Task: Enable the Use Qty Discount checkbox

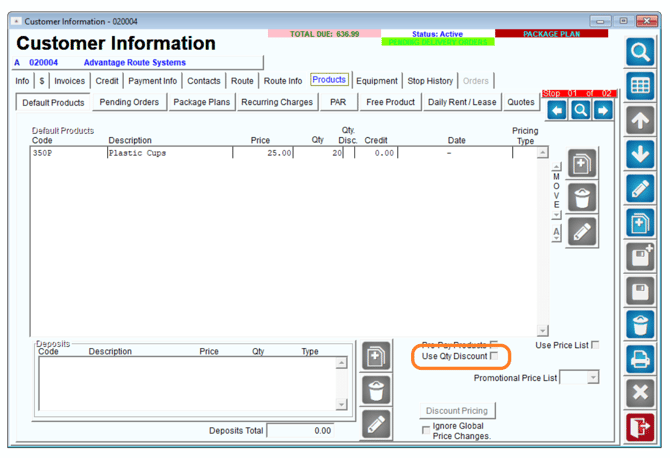Action: 494,356
